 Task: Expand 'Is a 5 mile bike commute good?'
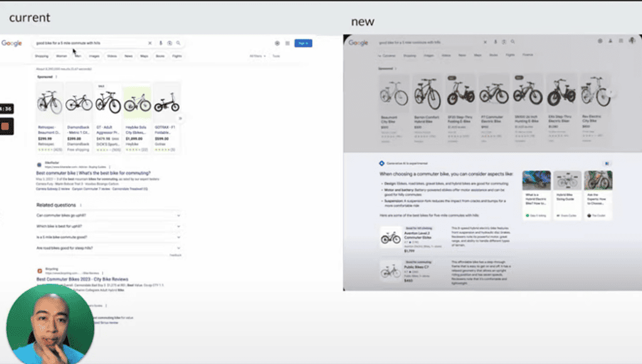[x=108, y=237]
